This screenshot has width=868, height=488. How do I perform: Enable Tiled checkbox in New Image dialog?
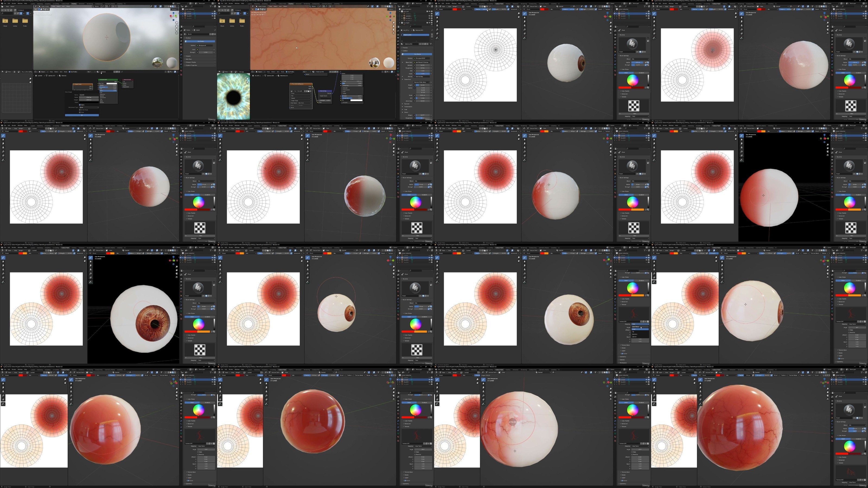[x=80, y=113]
